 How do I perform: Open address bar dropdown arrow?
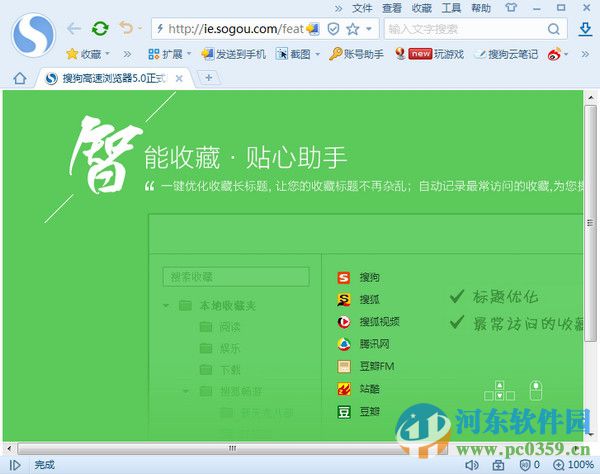click(x=369, y=29)
